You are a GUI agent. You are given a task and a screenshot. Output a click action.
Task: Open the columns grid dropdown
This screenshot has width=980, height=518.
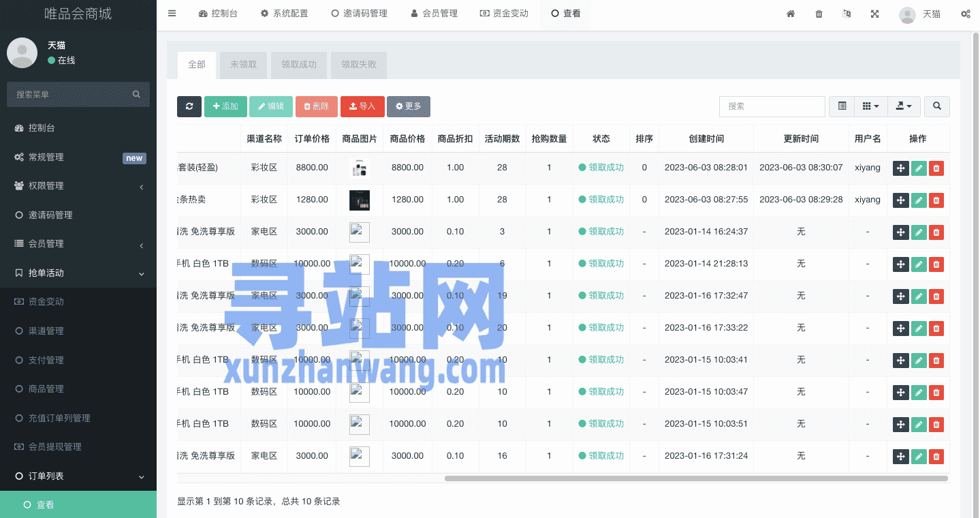coord(870,106)
